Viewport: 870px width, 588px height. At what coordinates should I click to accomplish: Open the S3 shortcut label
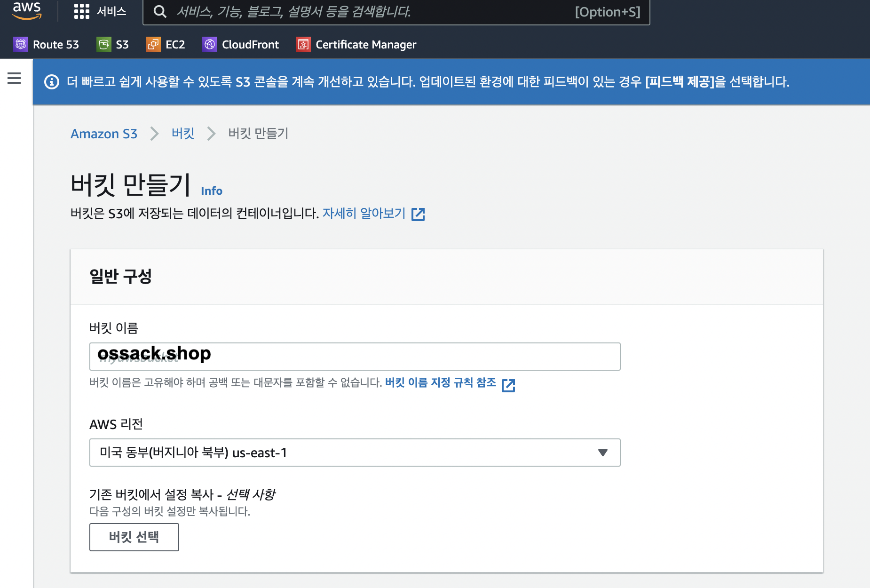[x=122, y=45]
